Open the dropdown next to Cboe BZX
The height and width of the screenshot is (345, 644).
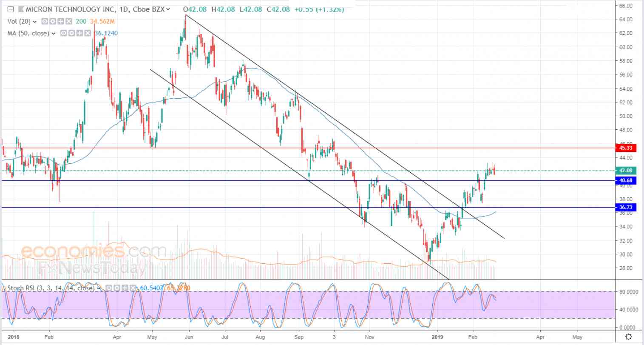coord(169,9)
